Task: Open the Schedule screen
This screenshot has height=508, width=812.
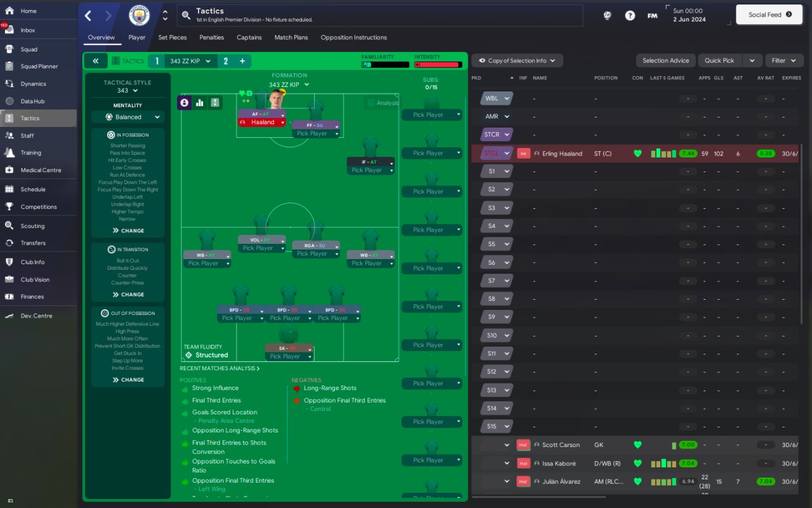Action: click(x=33, y=189)
